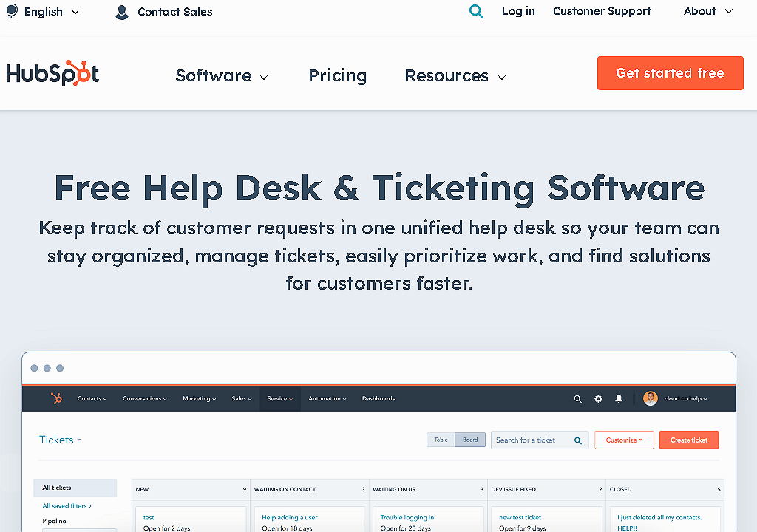The width and height of the screenshot is (757, 532).
Task: Click the user avatar picture
Action: (651, 398)
